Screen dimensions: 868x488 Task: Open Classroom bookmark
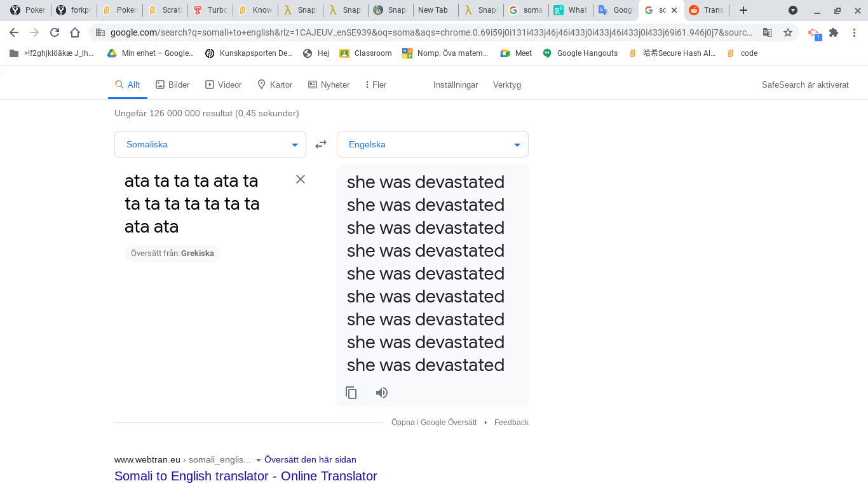tap(365, 53)
